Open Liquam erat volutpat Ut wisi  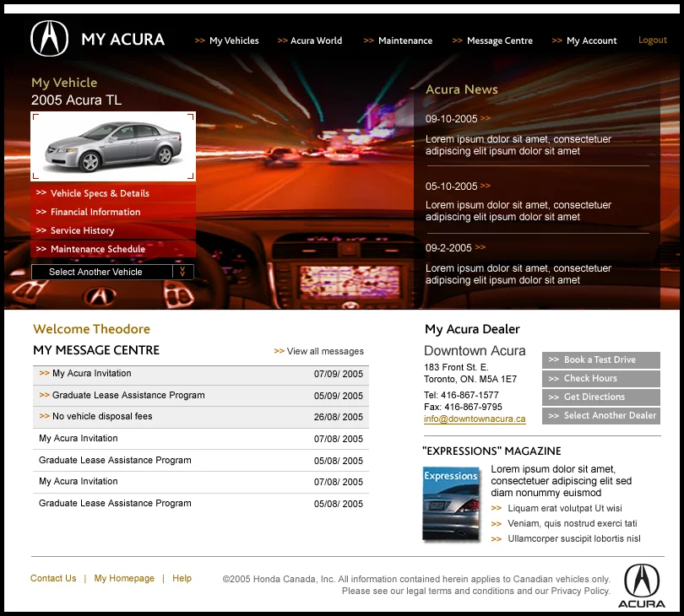point(564,508)
